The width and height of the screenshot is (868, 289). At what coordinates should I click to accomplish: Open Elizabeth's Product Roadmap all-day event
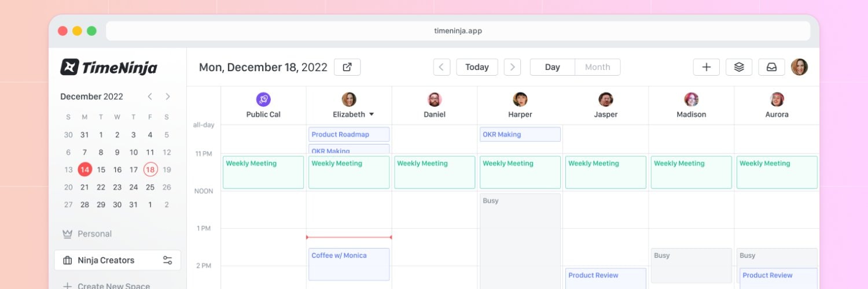click(x=349, y=134)
